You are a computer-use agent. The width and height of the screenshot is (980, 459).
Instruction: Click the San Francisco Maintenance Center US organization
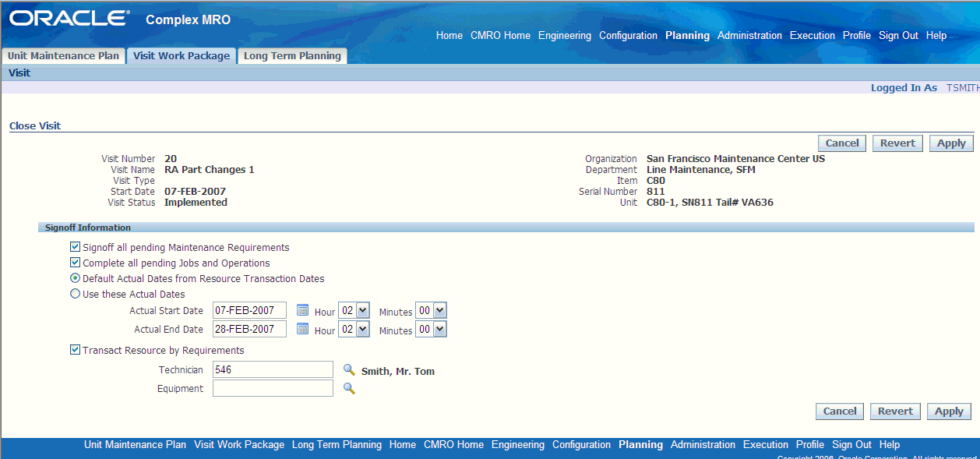pos(735,159)
